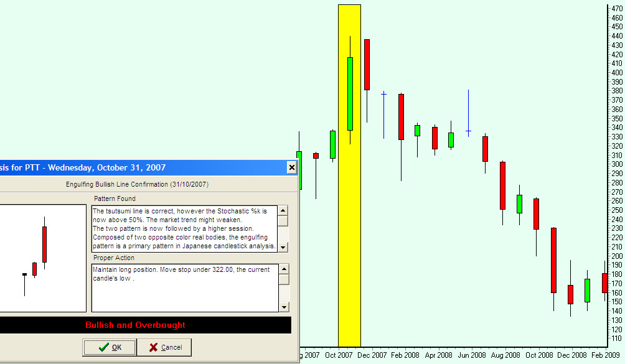This screenshot has width=625, height=364.
Task: Select the tall red candle after the yellow column
Action: [367, 65]
